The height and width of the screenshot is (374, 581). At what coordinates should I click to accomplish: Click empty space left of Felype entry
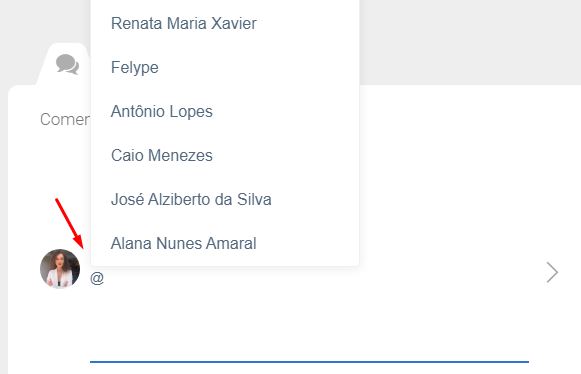click(x=101, y=67)
